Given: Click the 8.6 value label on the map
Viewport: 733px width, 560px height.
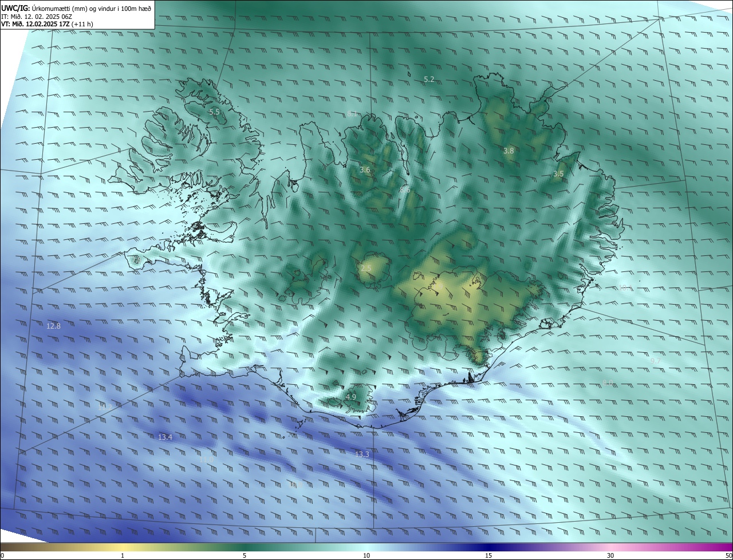Looking at the screenshot, I should pyautogui.click(x=405, y=190).
